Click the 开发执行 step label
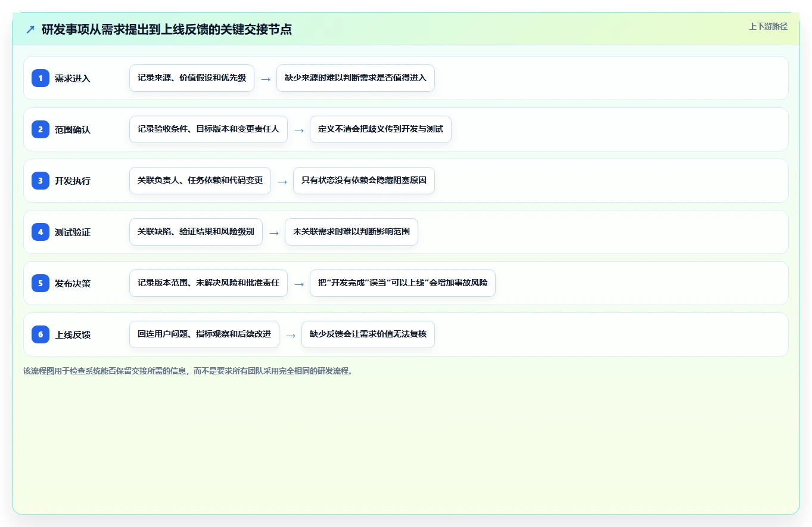This screenshot has width=812, height=527. point(73,181)
